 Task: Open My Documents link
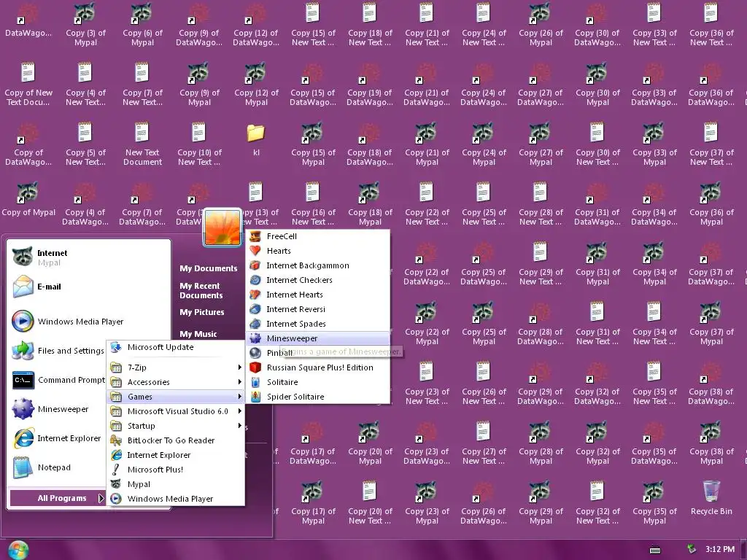click(208, 268)
